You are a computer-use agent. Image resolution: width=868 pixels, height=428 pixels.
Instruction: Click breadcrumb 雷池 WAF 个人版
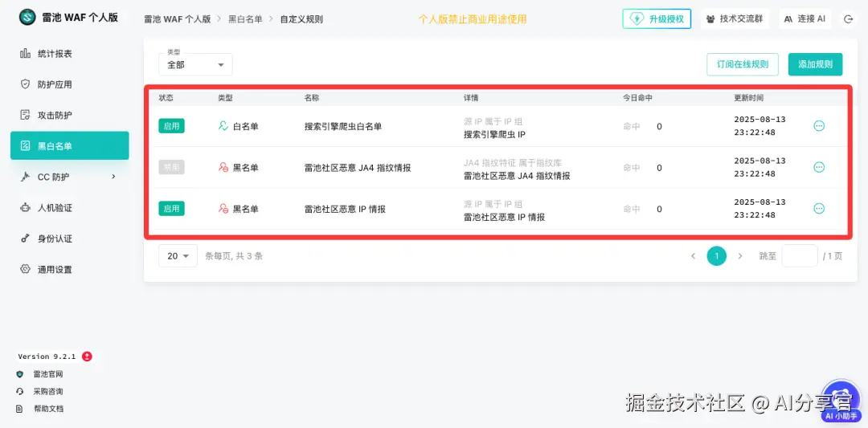178,18
